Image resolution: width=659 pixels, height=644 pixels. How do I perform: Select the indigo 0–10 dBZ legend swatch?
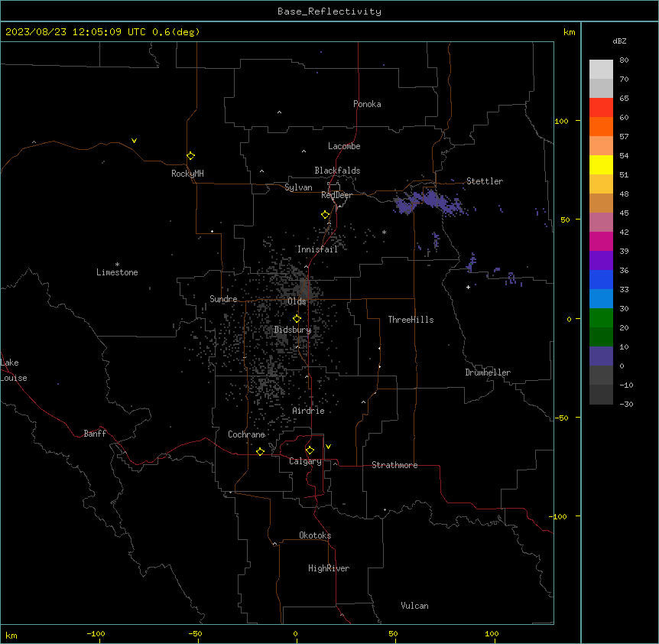601,356
